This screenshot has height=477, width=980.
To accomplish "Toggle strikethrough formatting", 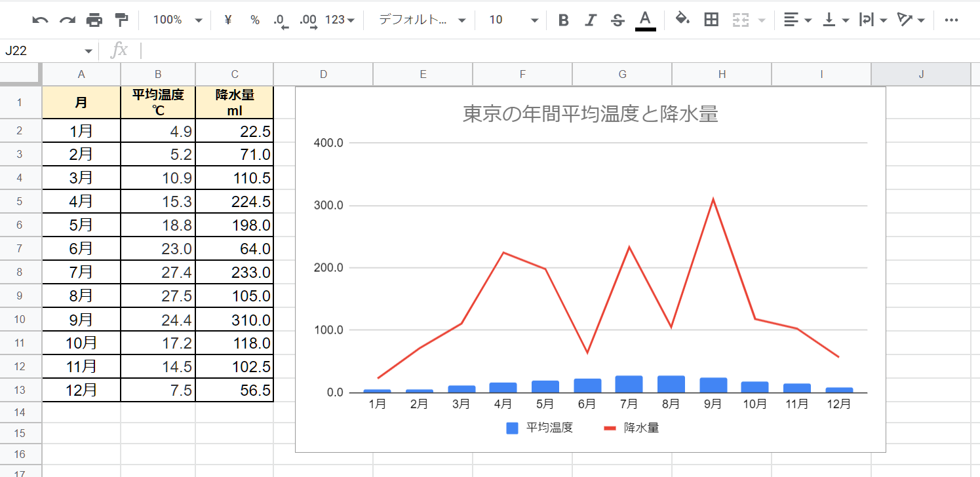I will tap(616, 20).
